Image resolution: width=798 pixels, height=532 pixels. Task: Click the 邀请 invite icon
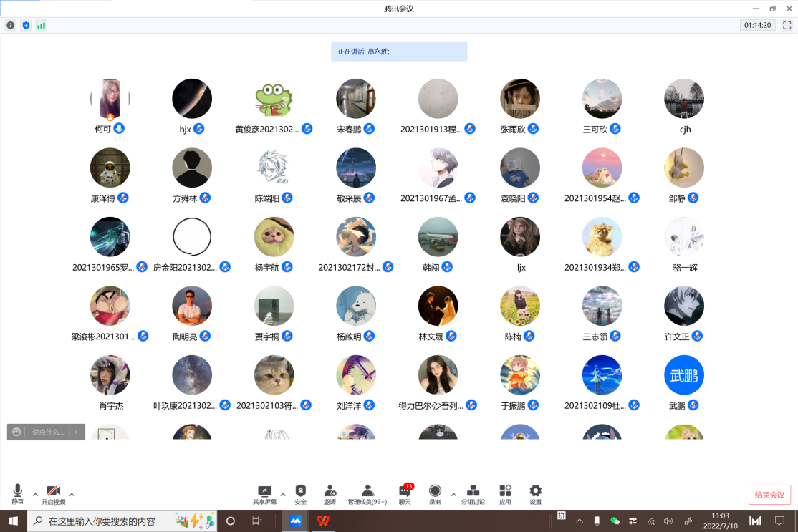(x=330, y=491)
